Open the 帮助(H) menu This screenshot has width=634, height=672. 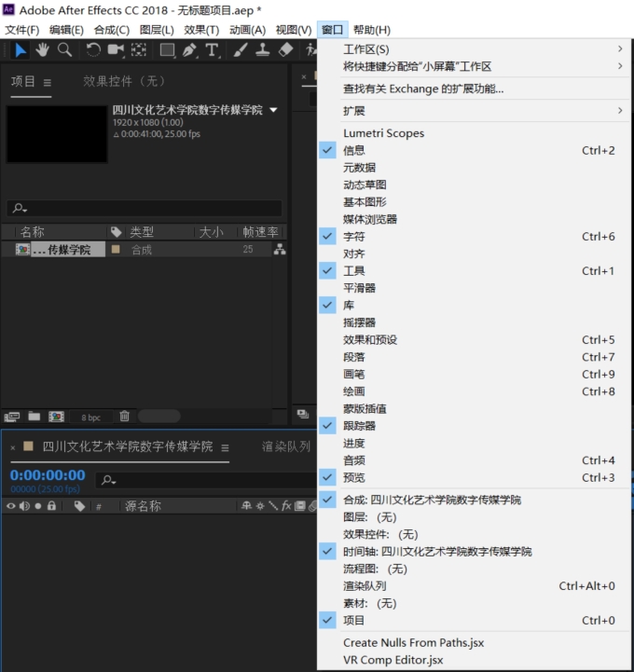point(372,30)
